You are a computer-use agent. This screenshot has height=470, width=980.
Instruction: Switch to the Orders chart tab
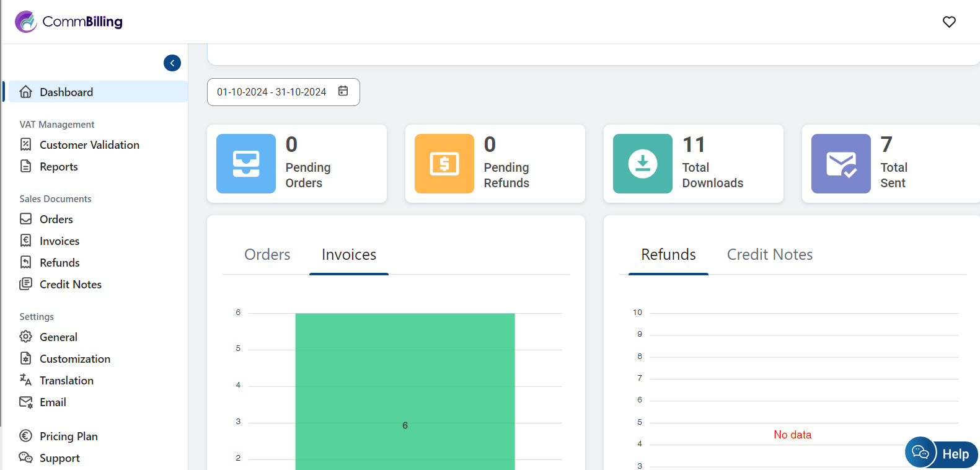[x=267, y=255]
